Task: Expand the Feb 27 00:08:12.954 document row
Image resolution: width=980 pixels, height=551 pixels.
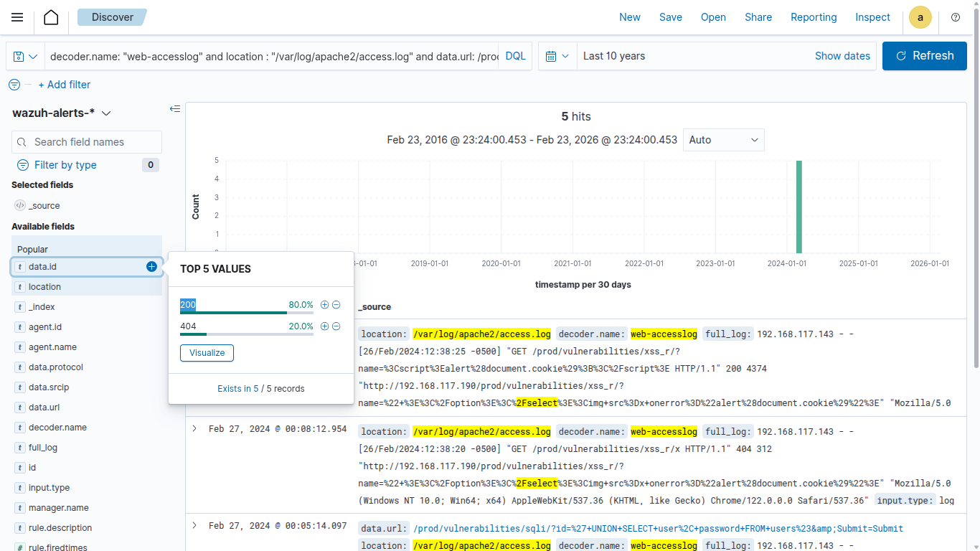Action: [194, 429]
